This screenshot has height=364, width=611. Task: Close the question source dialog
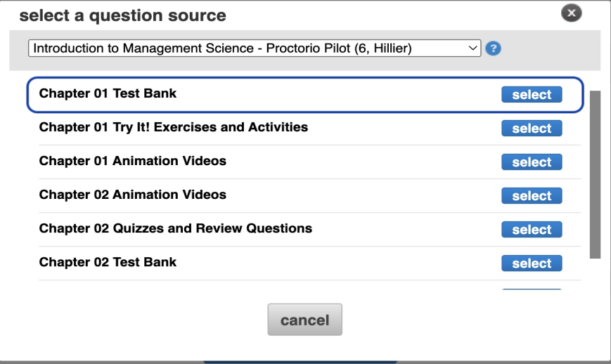pos(572,13)
